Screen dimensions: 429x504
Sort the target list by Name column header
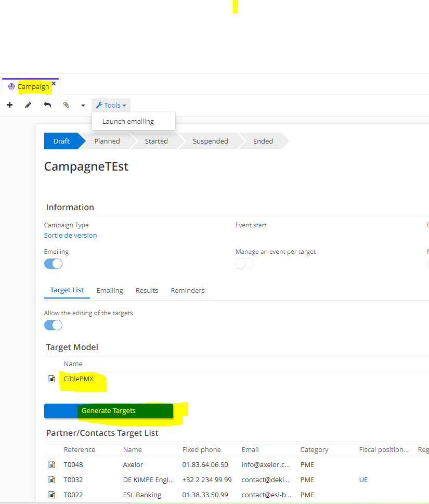point(133,450)
